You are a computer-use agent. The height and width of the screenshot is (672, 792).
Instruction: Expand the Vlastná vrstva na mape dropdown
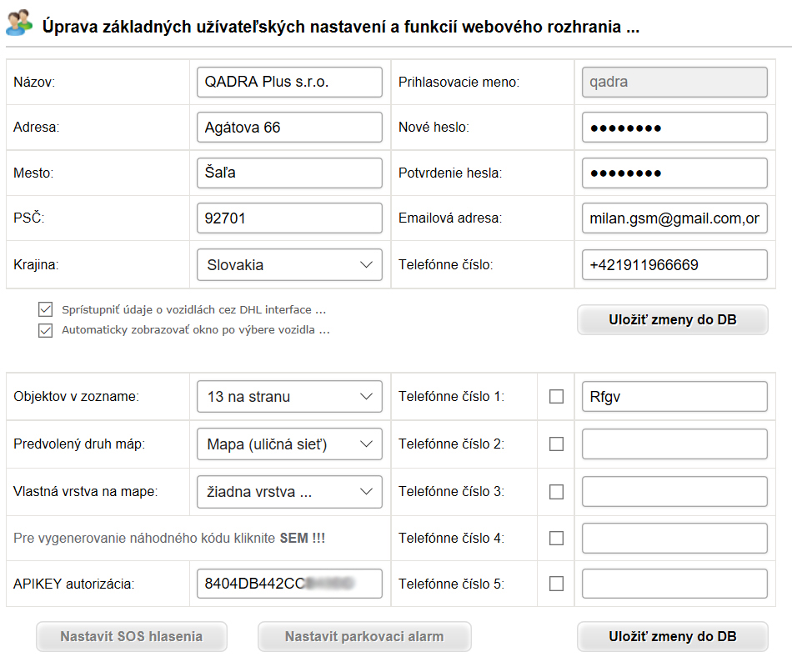(289, 492)
